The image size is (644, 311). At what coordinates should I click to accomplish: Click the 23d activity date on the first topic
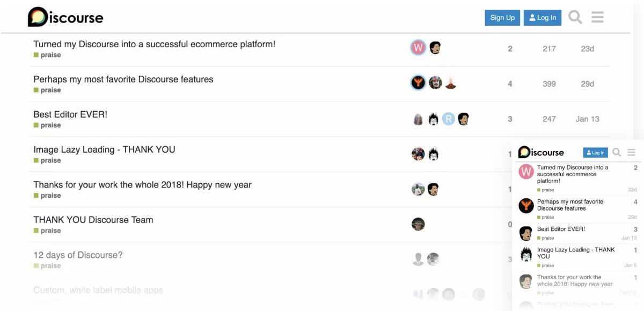588,48
